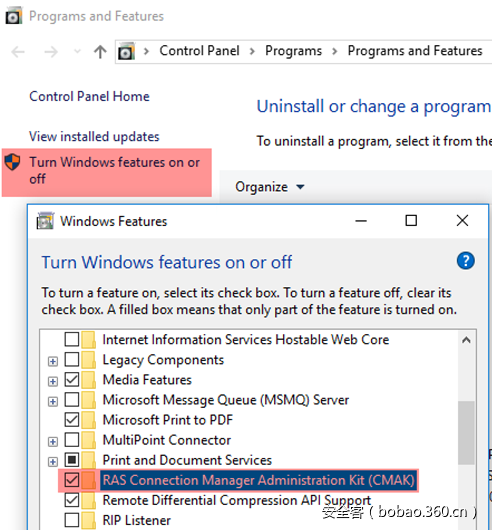Open the recent locations dropdown chevron
Screen dimensions: 492x530
tap(77, 52)
